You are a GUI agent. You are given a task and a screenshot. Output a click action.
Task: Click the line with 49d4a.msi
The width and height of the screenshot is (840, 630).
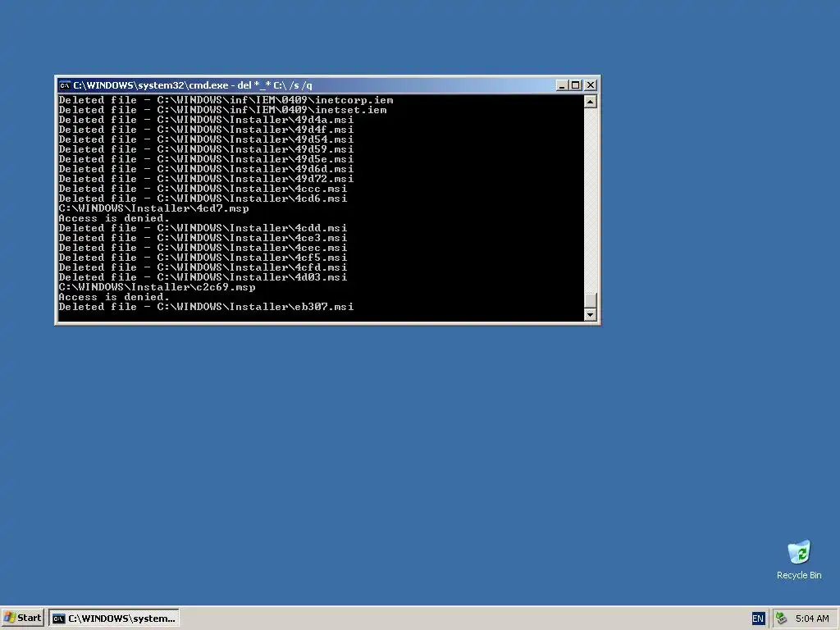(x=206, y=120)
